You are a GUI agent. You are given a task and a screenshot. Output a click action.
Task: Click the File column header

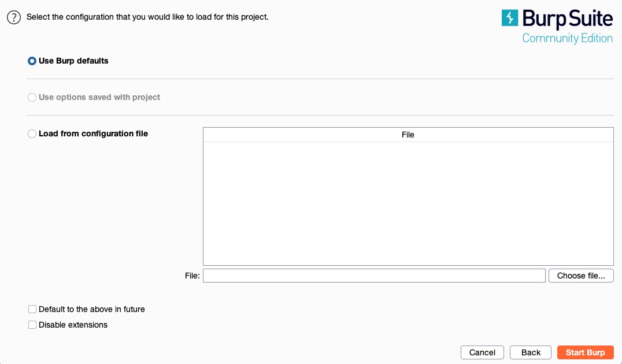point(408,135)
